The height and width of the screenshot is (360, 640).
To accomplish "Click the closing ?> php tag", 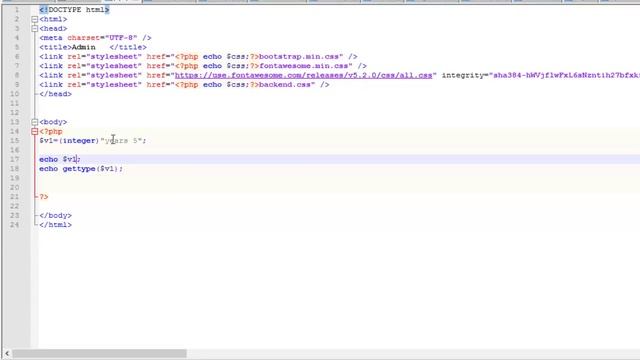I will [x=44, y=197].
